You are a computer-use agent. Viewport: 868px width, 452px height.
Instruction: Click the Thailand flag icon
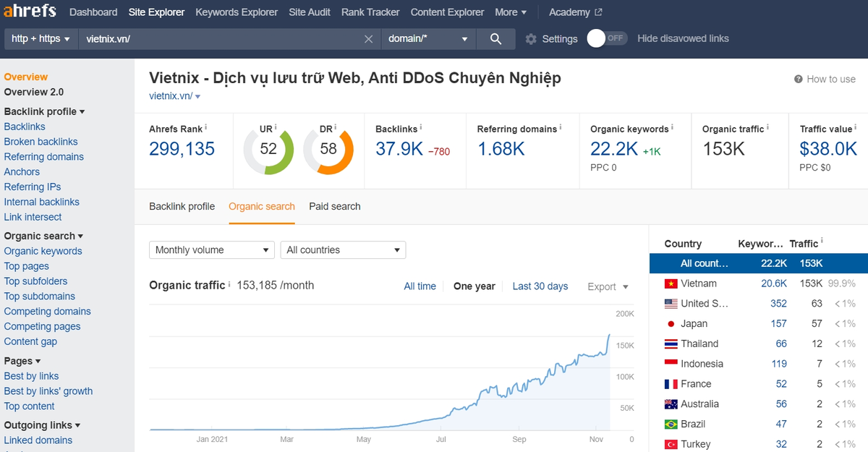tap(671, 344)
